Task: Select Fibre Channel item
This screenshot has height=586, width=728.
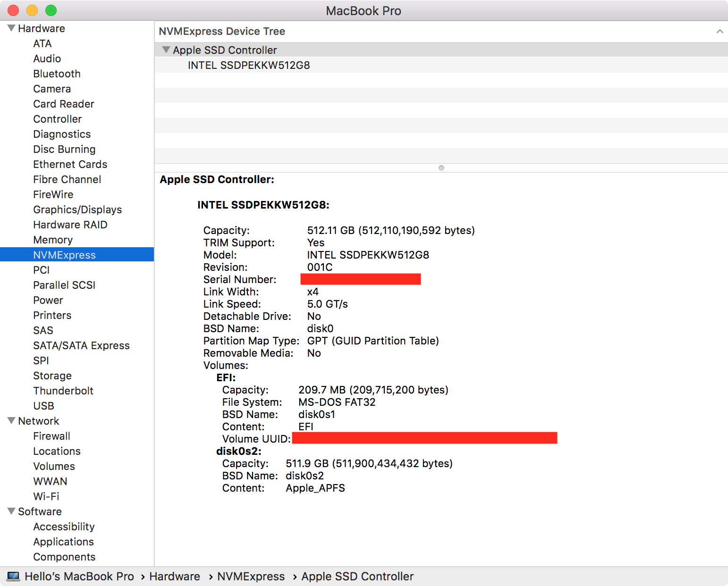Action: click(67, 179)
